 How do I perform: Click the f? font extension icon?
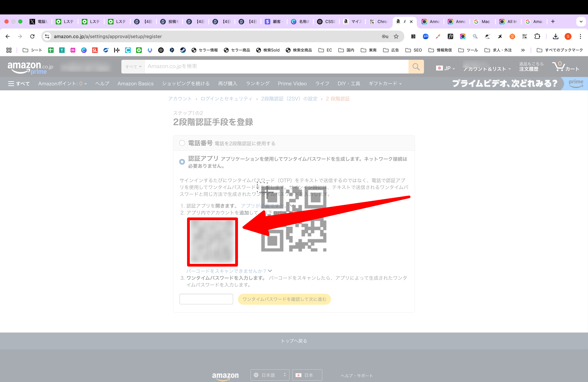click(450, 37)
